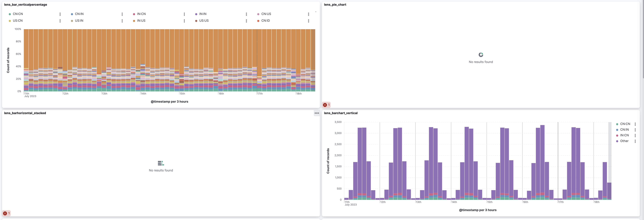Open options menu for CN:US legend item
Image resolution: width=644 pixels, height=220 pixels.
(x=308, y=14)
